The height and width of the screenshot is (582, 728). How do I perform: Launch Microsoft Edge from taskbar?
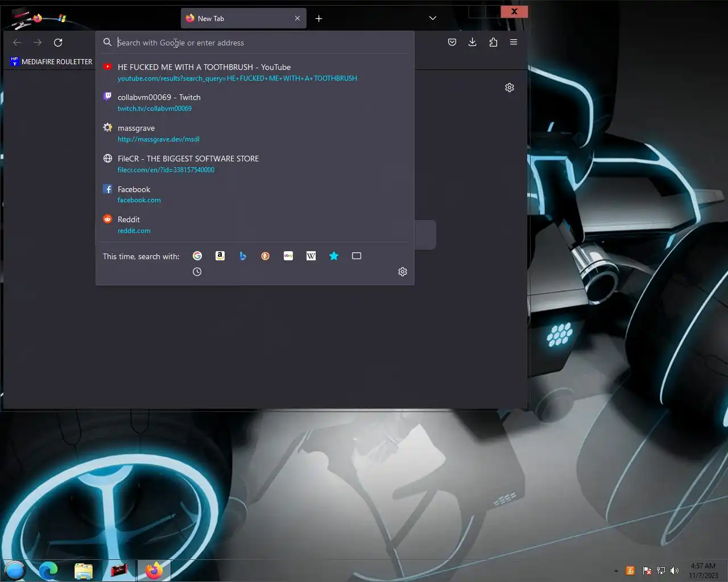(48, 570)
